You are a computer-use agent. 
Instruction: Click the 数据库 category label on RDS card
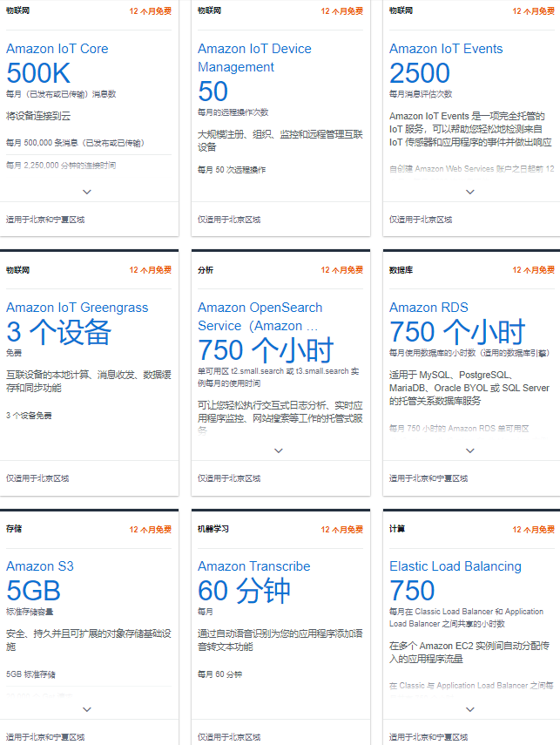click(x=401, y=270)
